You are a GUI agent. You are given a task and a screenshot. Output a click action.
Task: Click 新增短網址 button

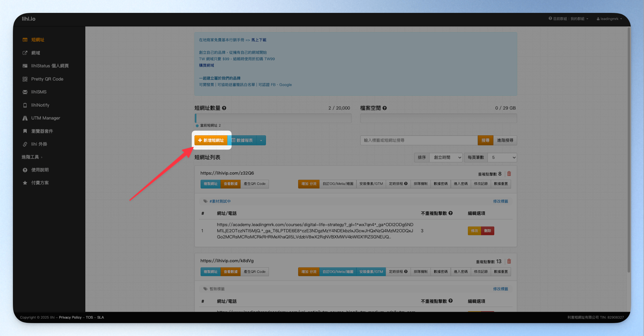(x=211, y=140)
